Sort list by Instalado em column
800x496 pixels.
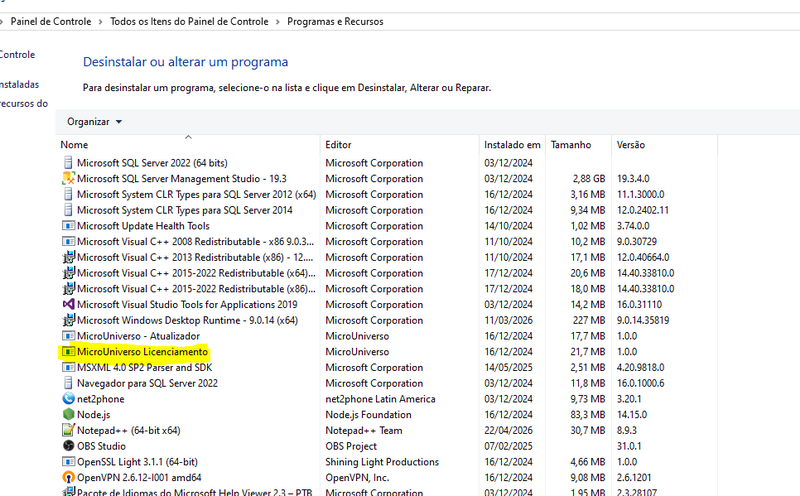[512, 145]
